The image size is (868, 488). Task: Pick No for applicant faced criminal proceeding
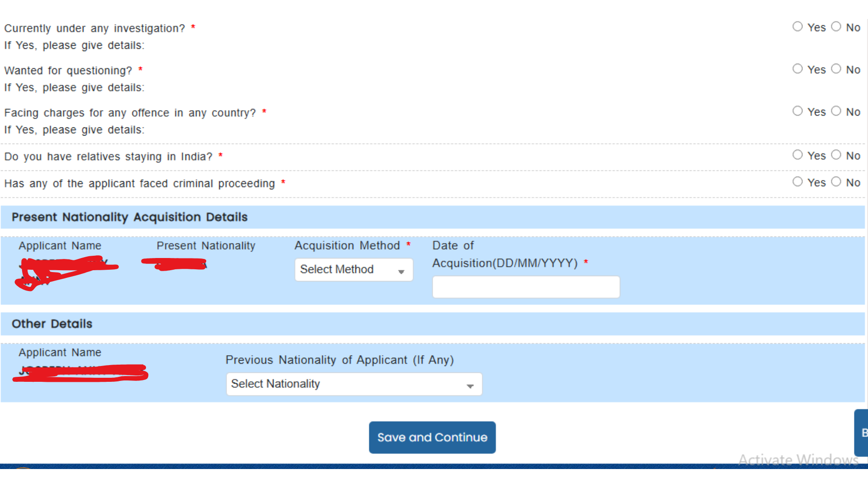836,182
